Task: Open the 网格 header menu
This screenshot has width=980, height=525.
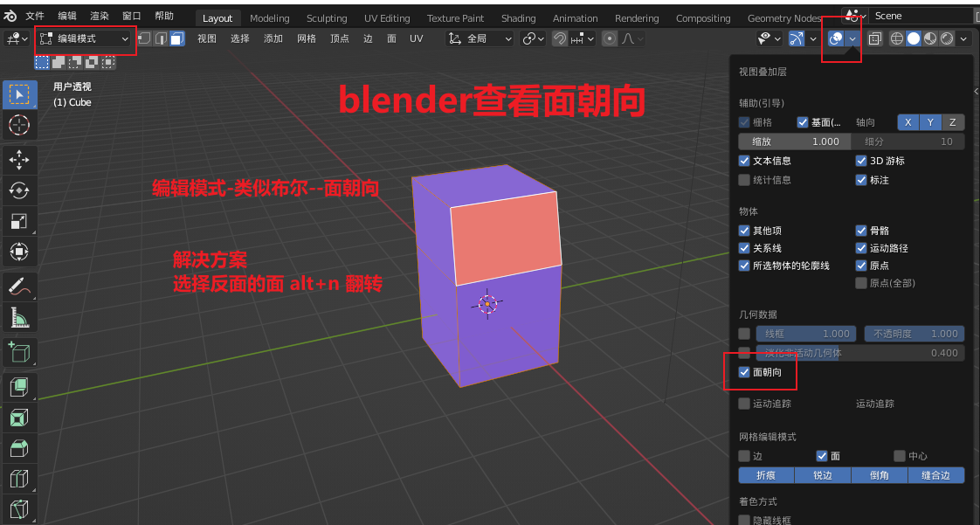Action: (x=307, y=38)
